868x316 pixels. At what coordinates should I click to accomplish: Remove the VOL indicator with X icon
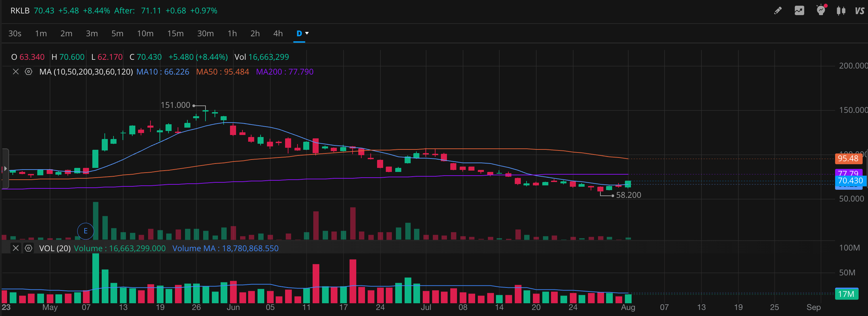point(15,248)
